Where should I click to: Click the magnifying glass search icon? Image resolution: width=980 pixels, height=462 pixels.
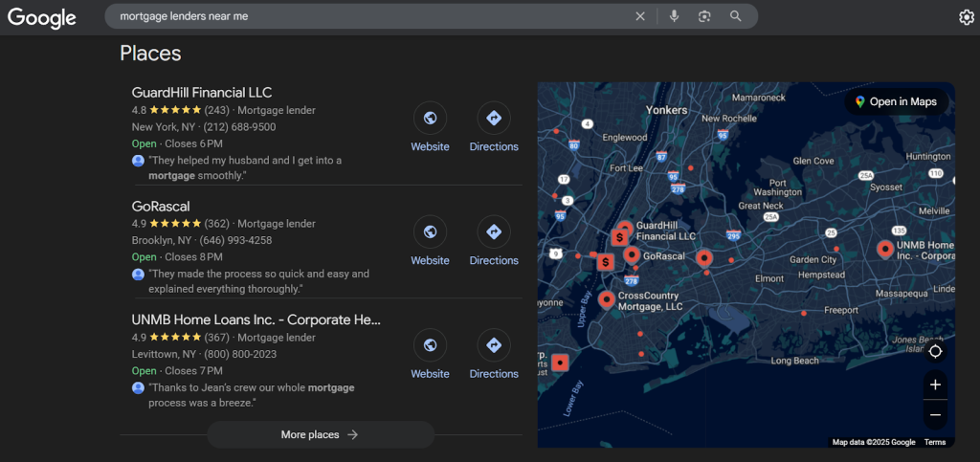tap(736, 16)
